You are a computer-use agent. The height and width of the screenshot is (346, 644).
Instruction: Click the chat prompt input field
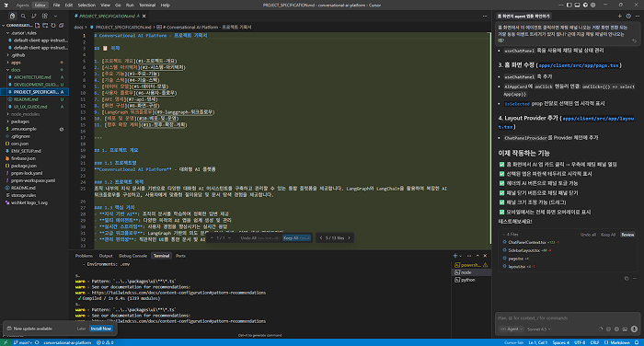pyautogui.click(x=567, y=318)
